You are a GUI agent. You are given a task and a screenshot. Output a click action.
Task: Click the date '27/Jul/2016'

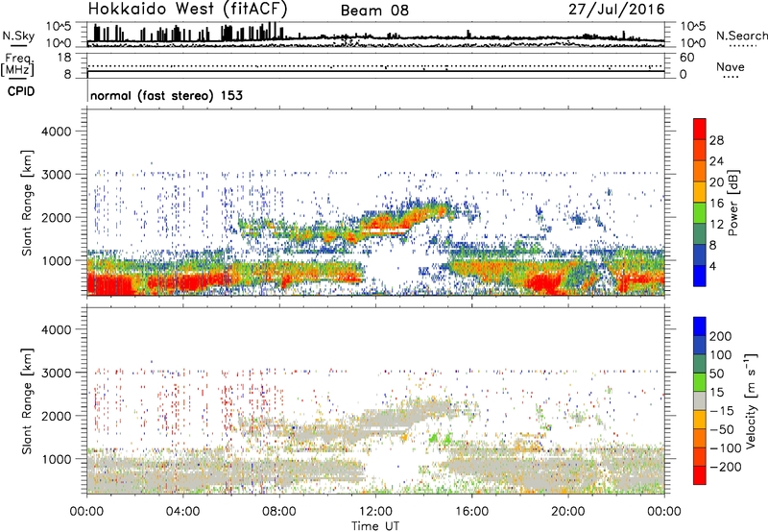616,10
